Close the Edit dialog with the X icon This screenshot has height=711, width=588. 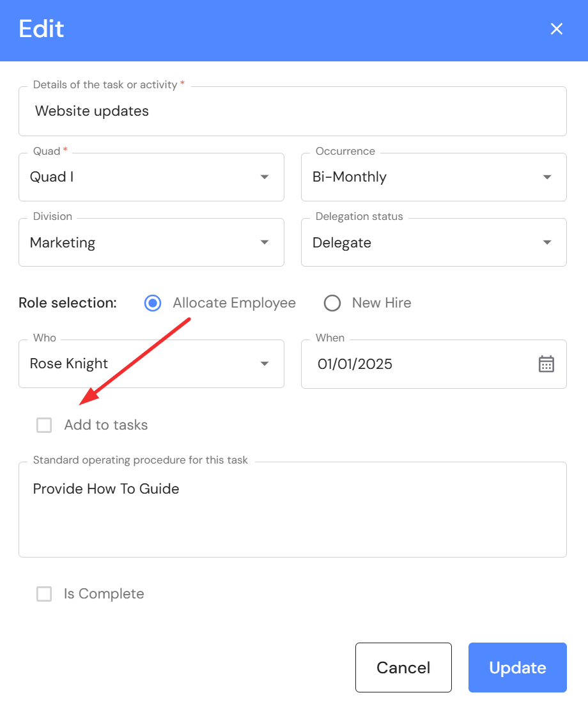[557, 29]
